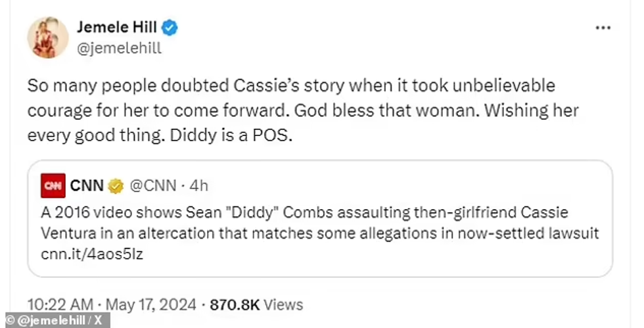Click the gold verified badge next to CNN
This screenshot has height=328, width=644.
(x=116, y=186)
